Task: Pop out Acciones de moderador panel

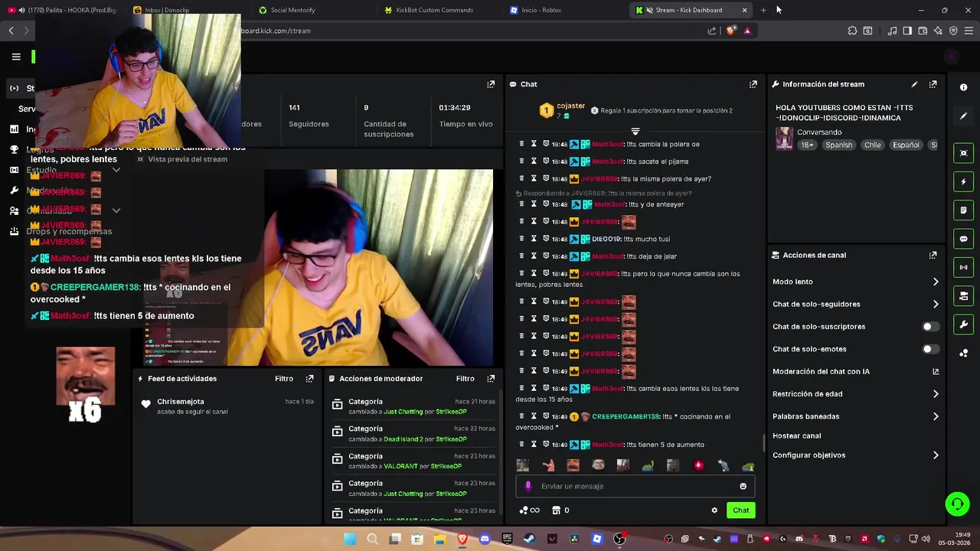Action: 491,379
